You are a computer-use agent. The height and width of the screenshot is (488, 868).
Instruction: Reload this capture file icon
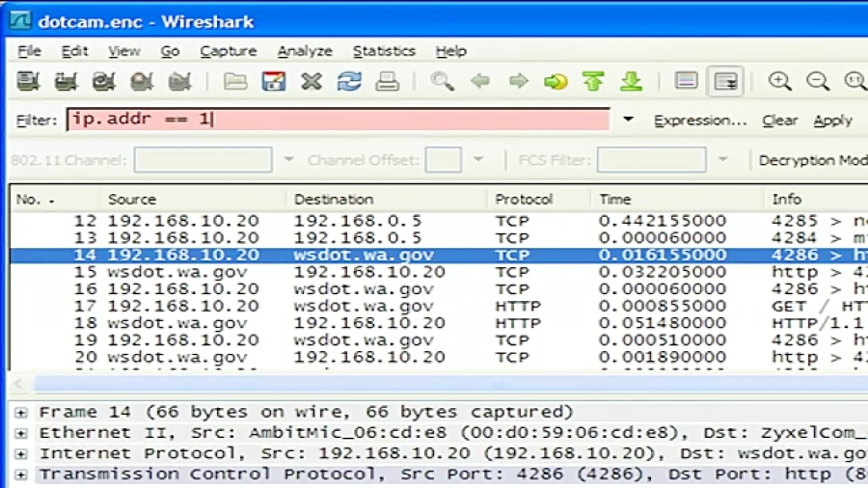coord(349,81)
